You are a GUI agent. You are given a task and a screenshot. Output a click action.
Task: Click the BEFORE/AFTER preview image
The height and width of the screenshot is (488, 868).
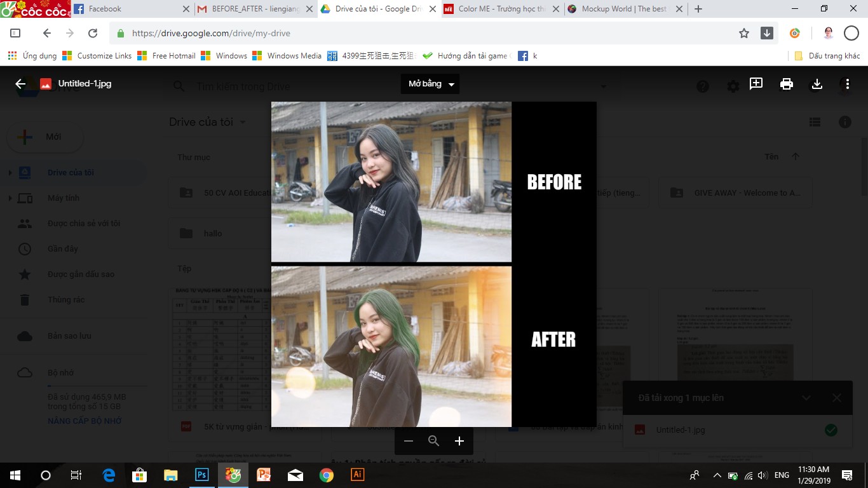coord(433,264)
